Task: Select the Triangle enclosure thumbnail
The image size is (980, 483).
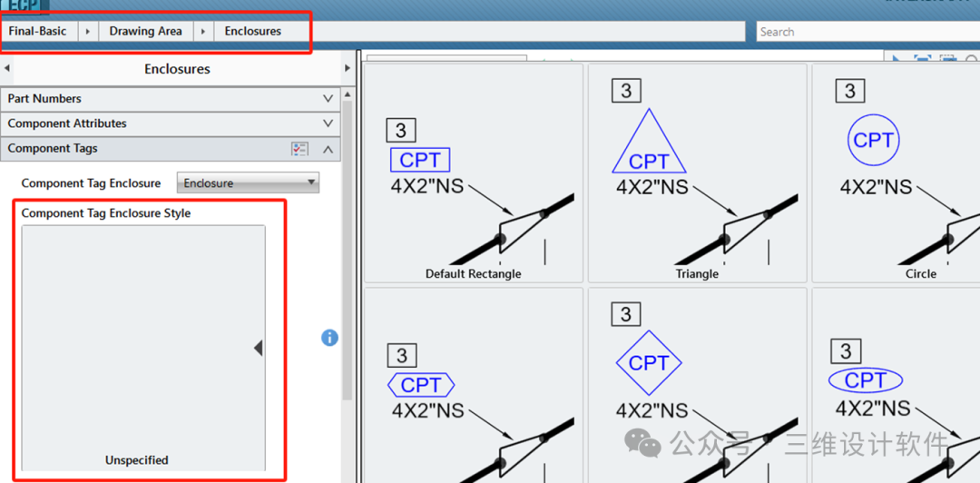Action: [x=697, y=173]
